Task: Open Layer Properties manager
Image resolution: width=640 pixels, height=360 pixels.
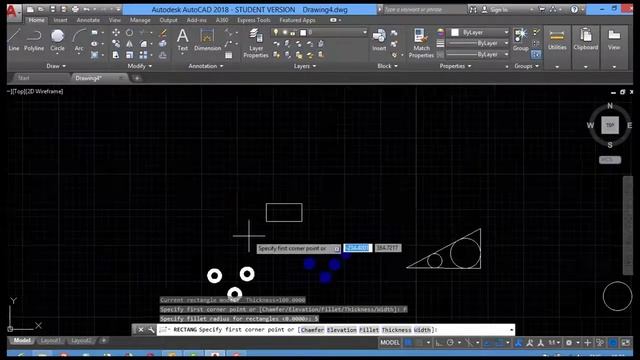Action: click(x=256, y=43)
